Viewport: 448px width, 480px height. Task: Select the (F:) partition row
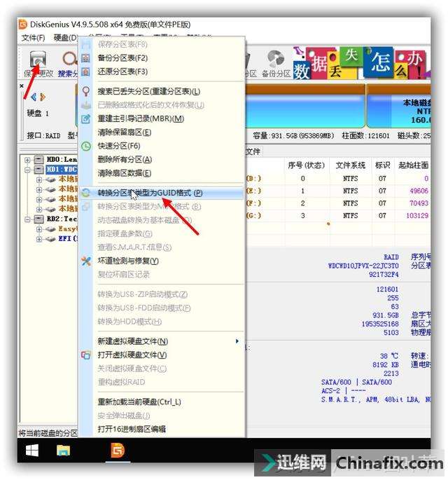338,203
